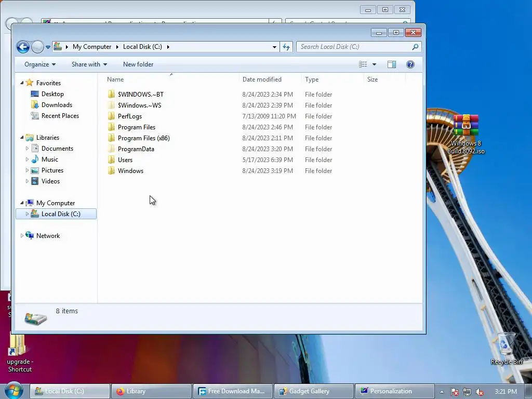The width and height of the screenshot is (532, 399).
Task: Select the Program Files (x86) folder icon
Action: coord(111,138)
